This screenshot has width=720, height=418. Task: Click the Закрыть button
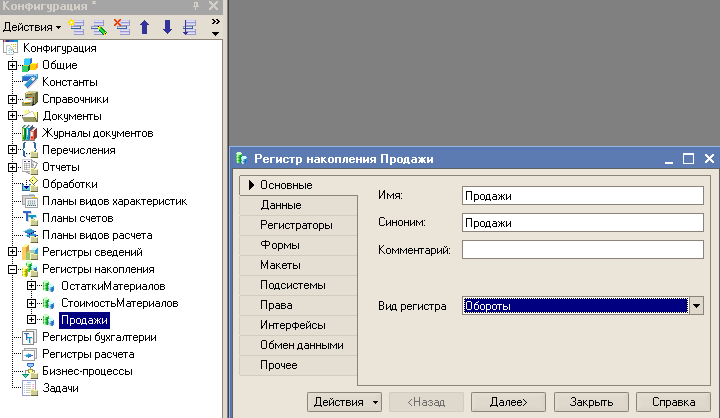591,402
